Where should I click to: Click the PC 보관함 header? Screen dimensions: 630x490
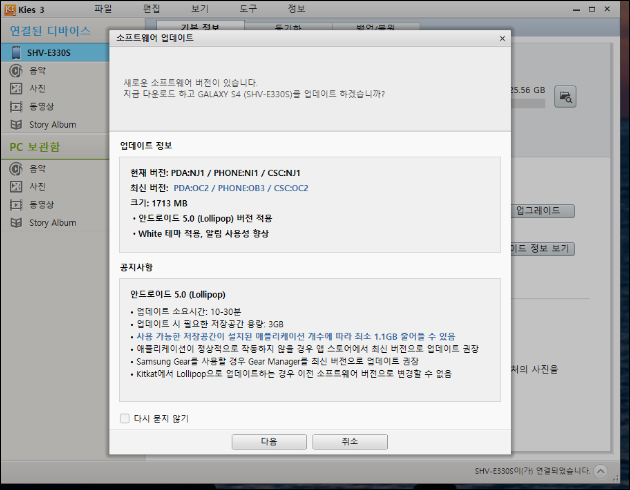click(35, 147)
